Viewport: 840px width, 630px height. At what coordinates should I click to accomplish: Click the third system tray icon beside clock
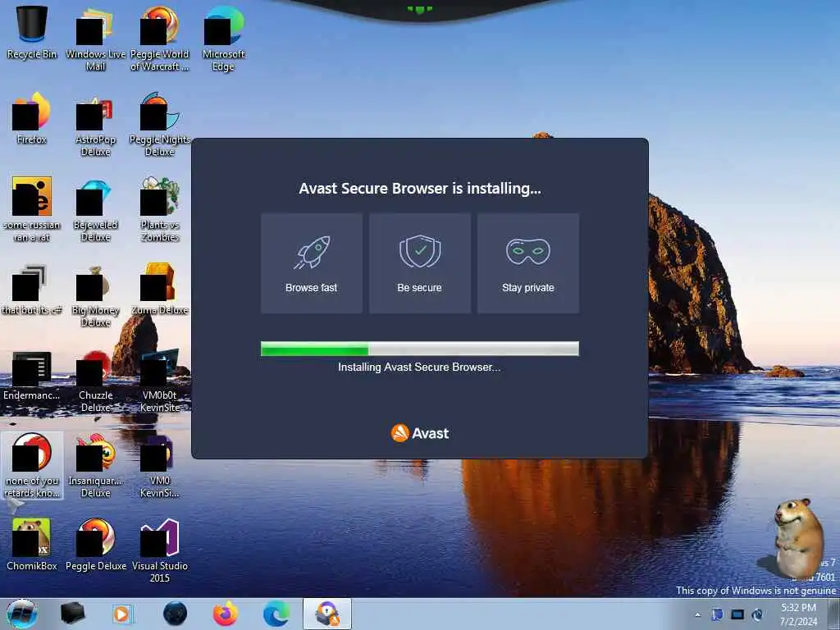click(757, 614)
